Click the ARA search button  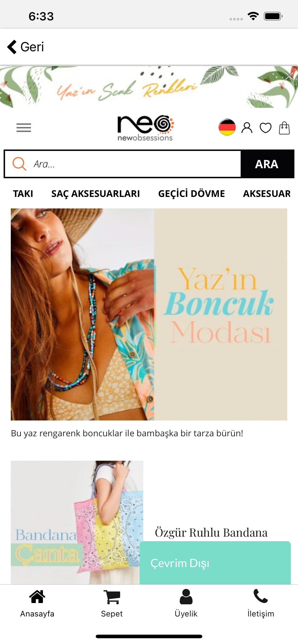267,164
